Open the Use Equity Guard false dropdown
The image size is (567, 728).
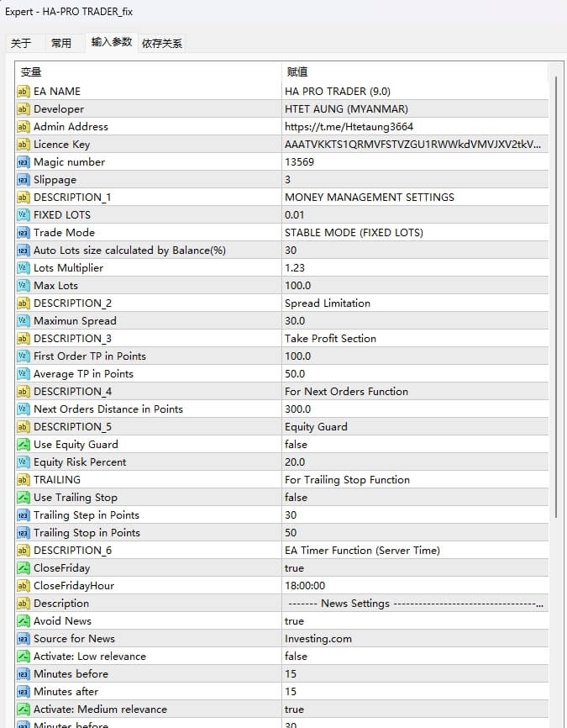pyautogui.click(x=296, y=444)
